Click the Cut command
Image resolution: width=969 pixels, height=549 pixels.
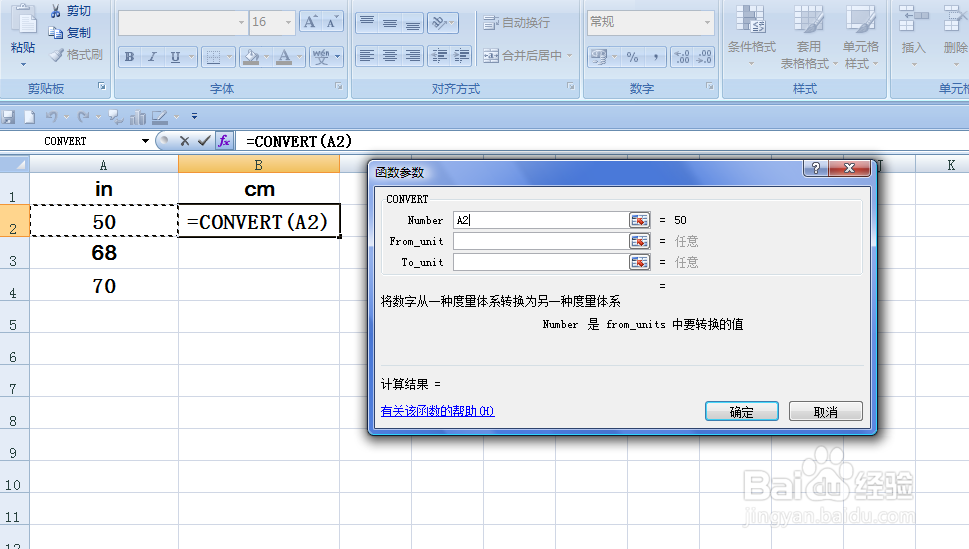click(x=70, y=11)
